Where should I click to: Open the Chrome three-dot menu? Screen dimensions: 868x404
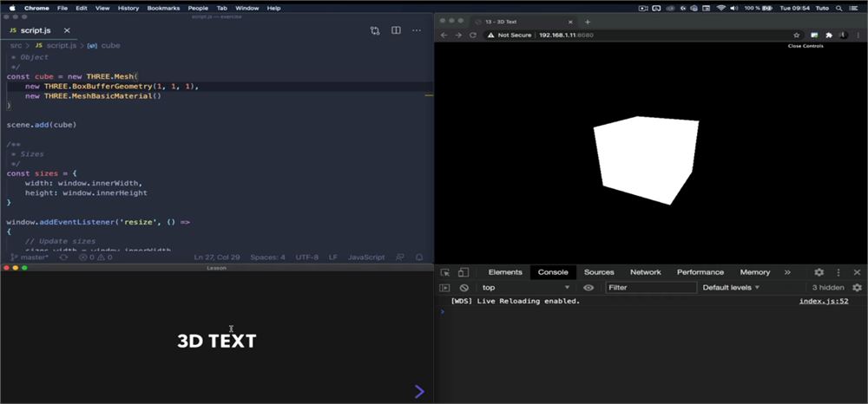[858, 35]
